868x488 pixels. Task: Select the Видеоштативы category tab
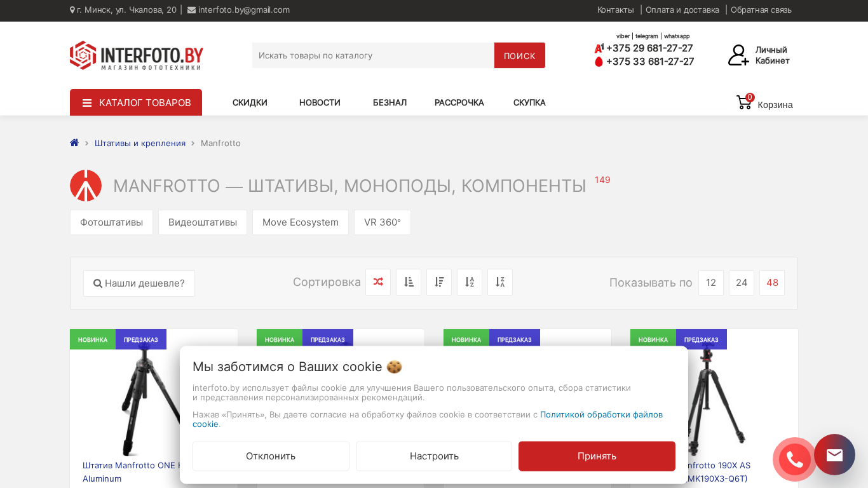[x=203, y=222]
